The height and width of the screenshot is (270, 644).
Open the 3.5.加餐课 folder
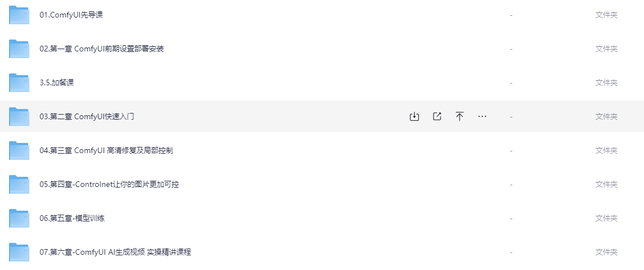pyautogui.click(x=57, y=82)
